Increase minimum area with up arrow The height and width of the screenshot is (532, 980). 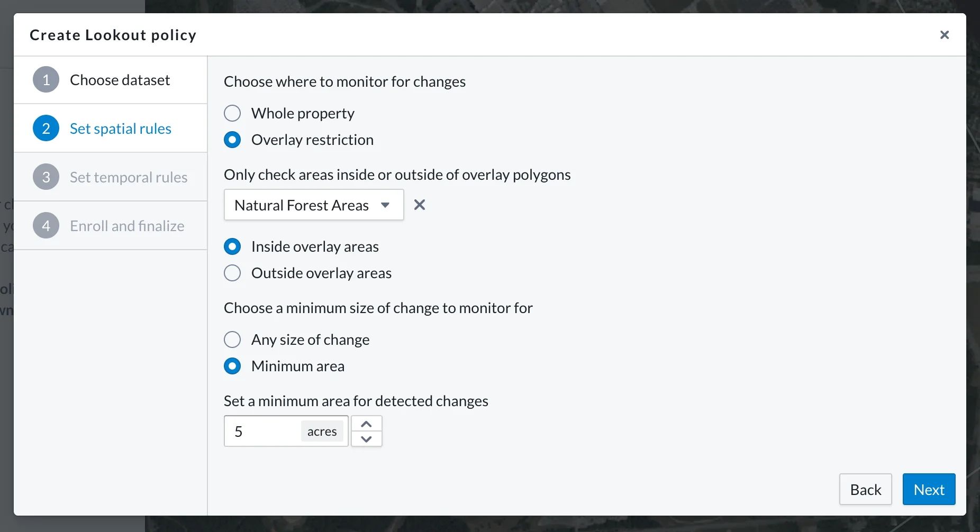point(366,424)
